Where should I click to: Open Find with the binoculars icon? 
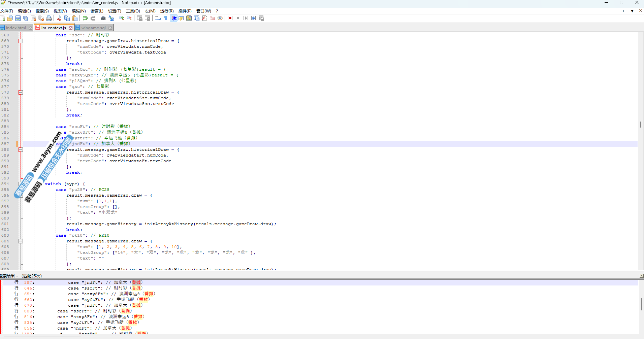(x=103, y=18)
